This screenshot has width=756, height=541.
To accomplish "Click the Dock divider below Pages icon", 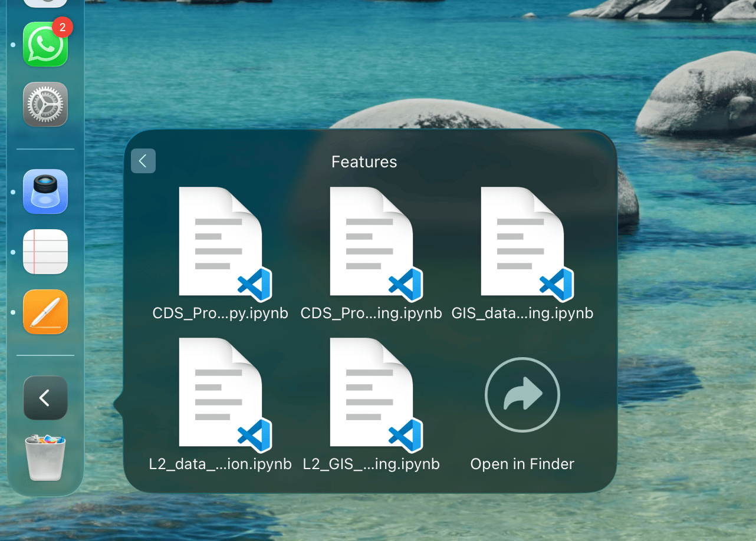I will click(45, 355).
